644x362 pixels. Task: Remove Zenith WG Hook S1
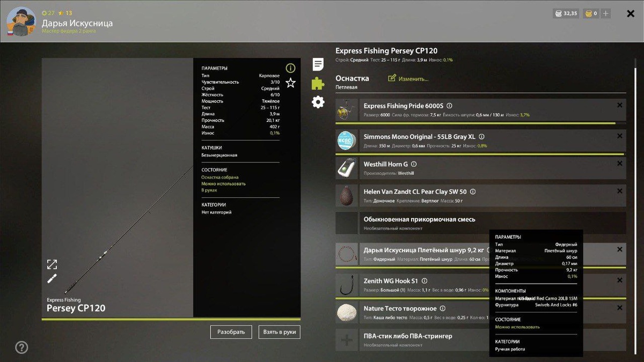[x=620, y=280]
